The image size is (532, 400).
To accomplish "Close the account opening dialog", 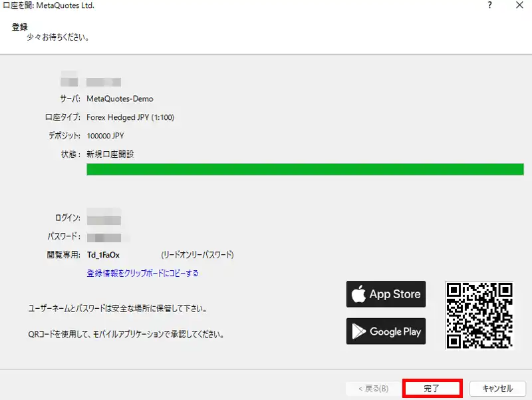I will click(519, 5).
